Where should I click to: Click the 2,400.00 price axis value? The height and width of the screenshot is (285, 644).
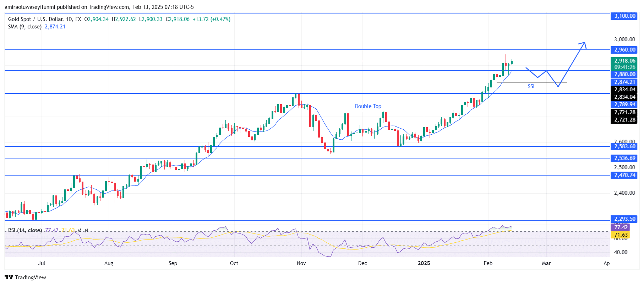coord(624,193)
